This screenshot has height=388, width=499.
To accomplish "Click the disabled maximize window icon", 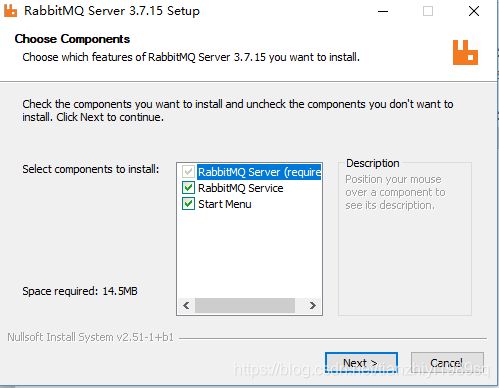I will (428, 11).
